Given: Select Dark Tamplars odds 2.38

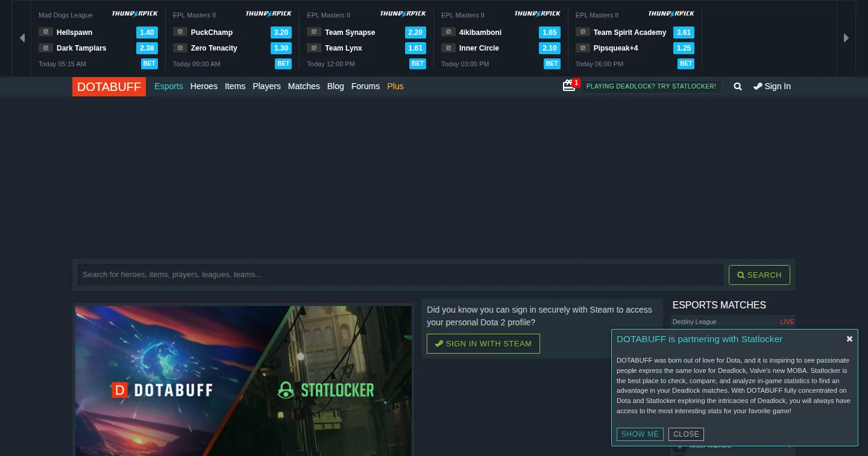Looking at the screenshot, I should [146, 48].
